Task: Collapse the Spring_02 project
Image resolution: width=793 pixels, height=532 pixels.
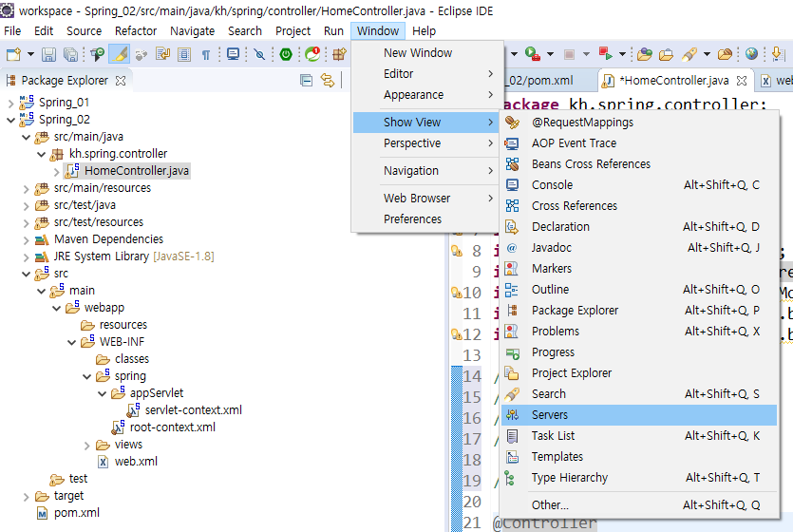Action: pyautogui.click(x=11, y=121)
